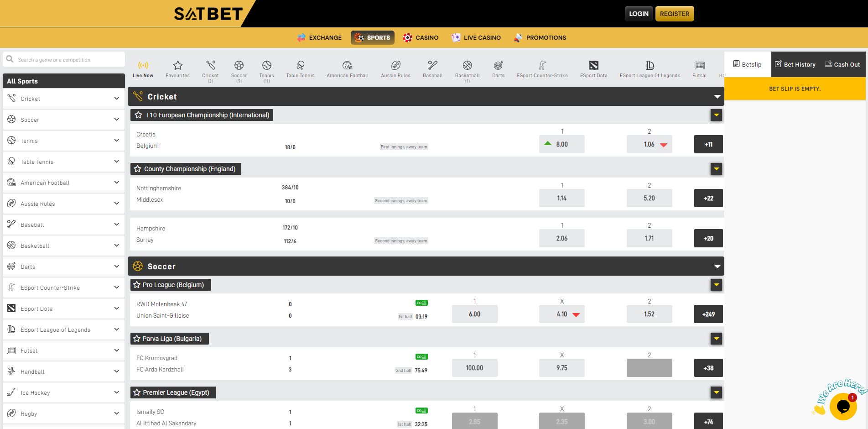Select Basketball icon in top sports bar
Screen dimensions: 868x429
pos(468,65)
